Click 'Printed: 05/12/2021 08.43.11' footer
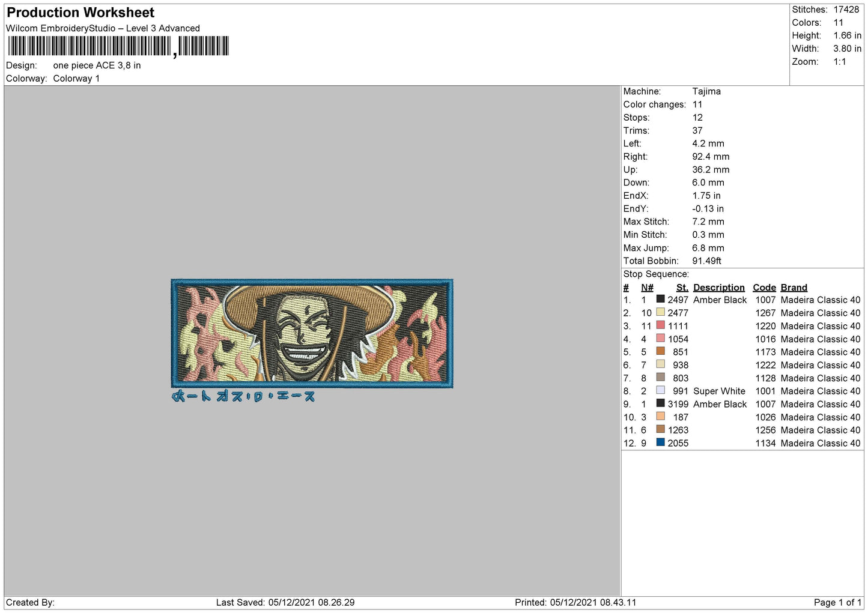This screenshot has height=613, width=868. click(x=575, y=602)
